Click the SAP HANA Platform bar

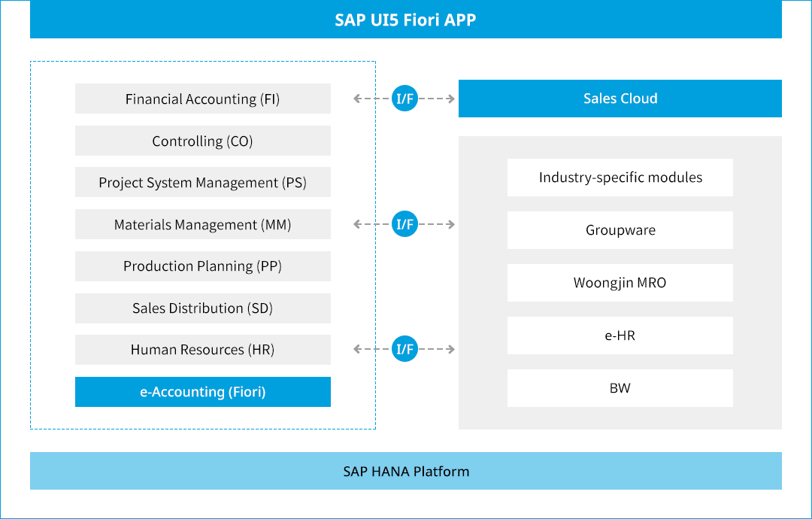pos(405,471)
